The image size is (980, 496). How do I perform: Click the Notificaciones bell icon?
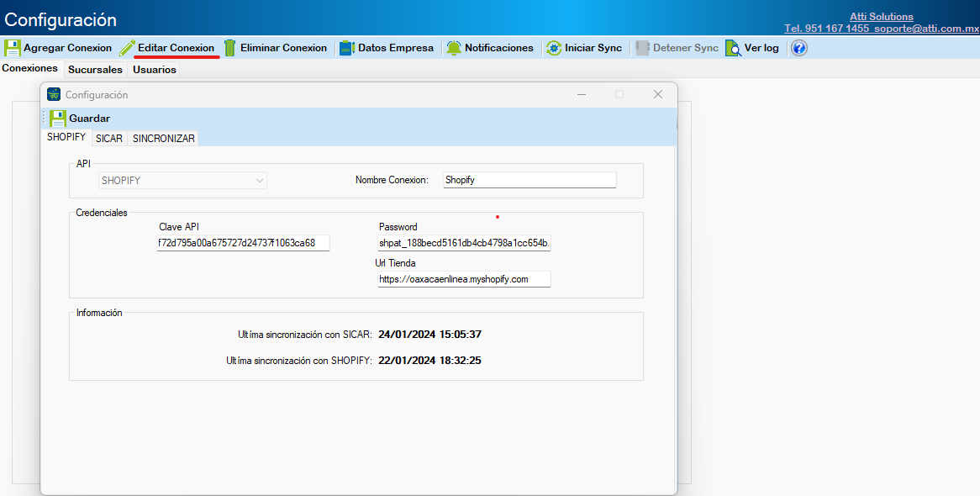click(454, 48)
